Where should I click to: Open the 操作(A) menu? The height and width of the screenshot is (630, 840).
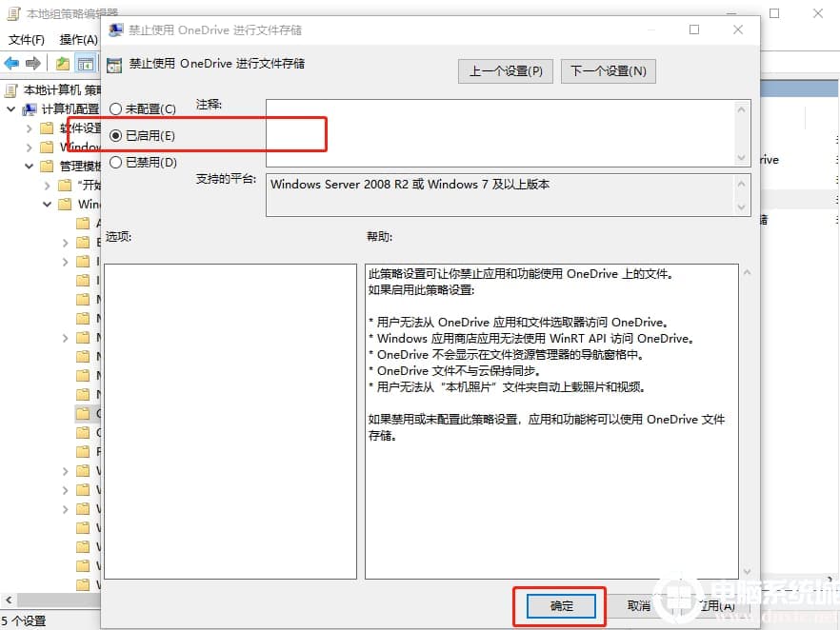click(x=78, y=40)
